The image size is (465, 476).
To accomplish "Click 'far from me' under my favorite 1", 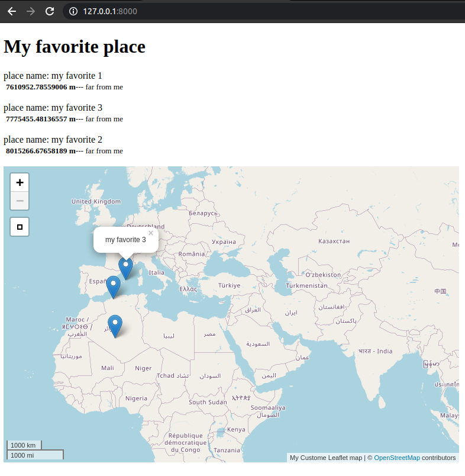I will 104,87.
